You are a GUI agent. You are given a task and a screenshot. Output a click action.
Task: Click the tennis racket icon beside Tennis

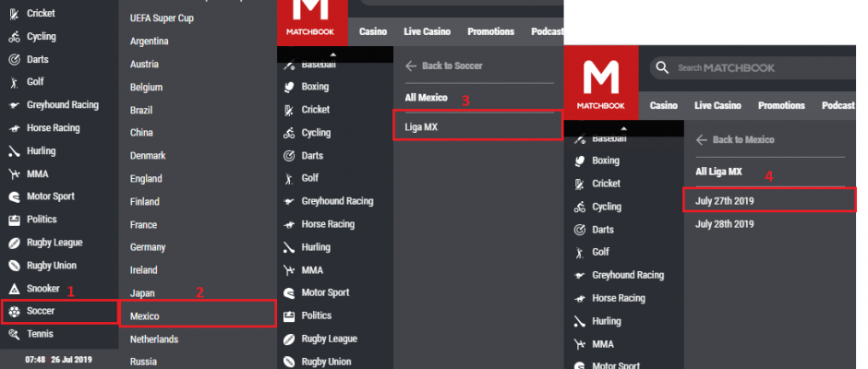pyautogui.click(x=15, y=334)
